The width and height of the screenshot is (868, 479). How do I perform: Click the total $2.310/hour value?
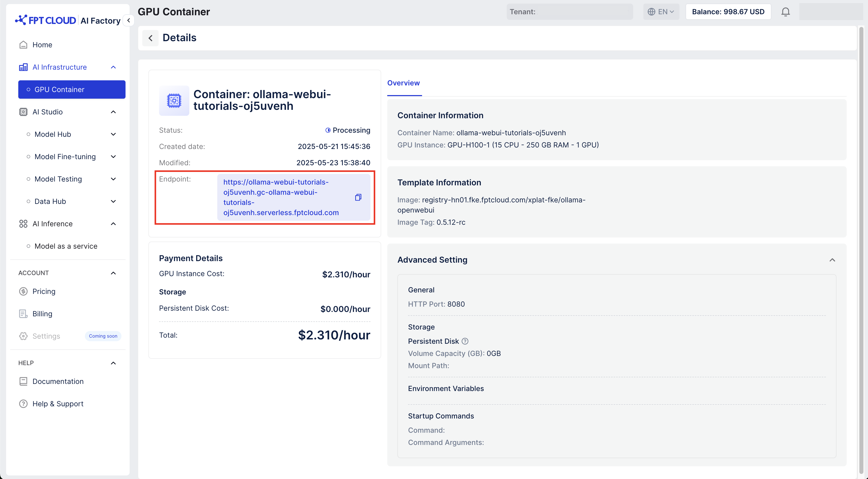[x=334, y=335]
